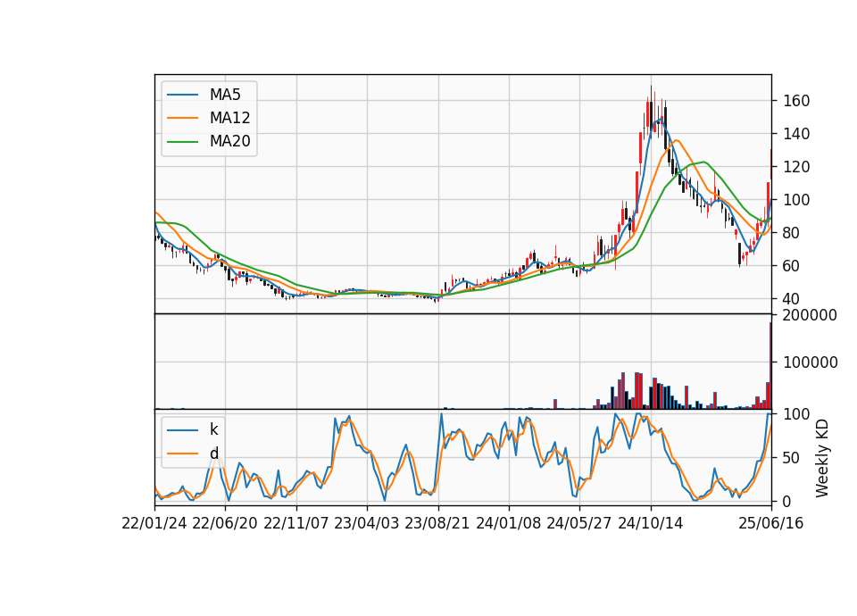Click the 24/01/08 date tick label
Image resolution: width=857 pixels, height=616 pixels.
tap(508, 523)
